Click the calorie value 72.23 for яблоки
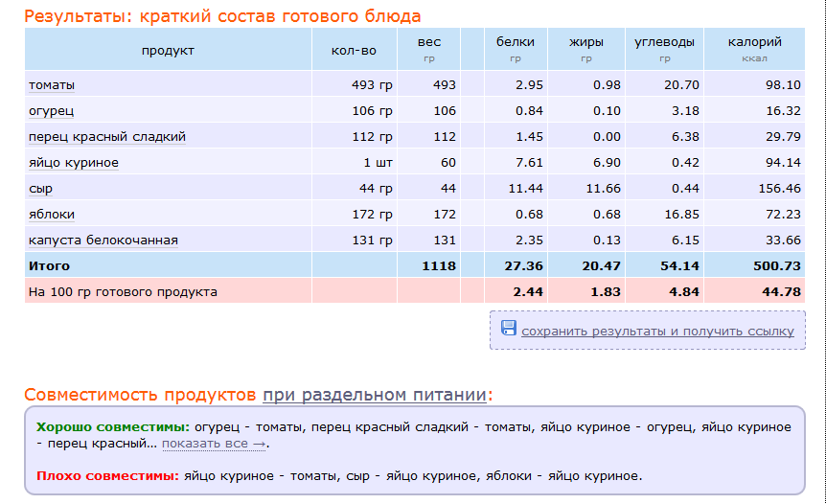 click(x=783, y=215)
